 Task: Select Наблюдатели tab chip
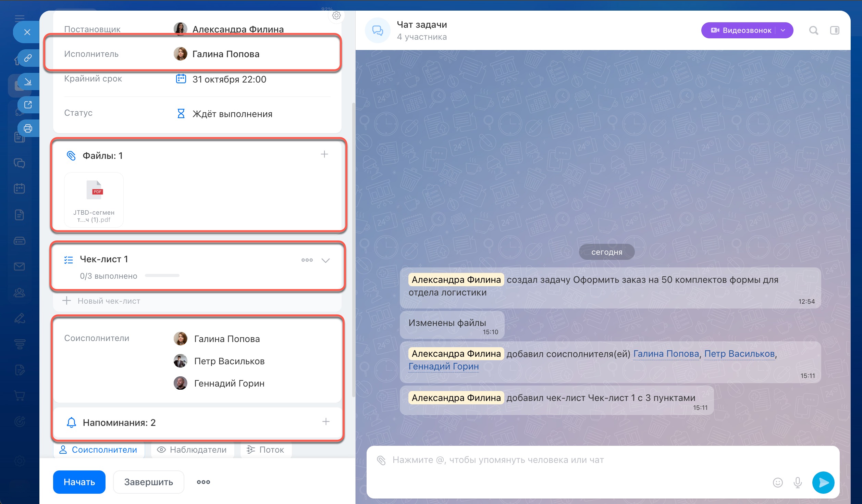click(192, 450)
